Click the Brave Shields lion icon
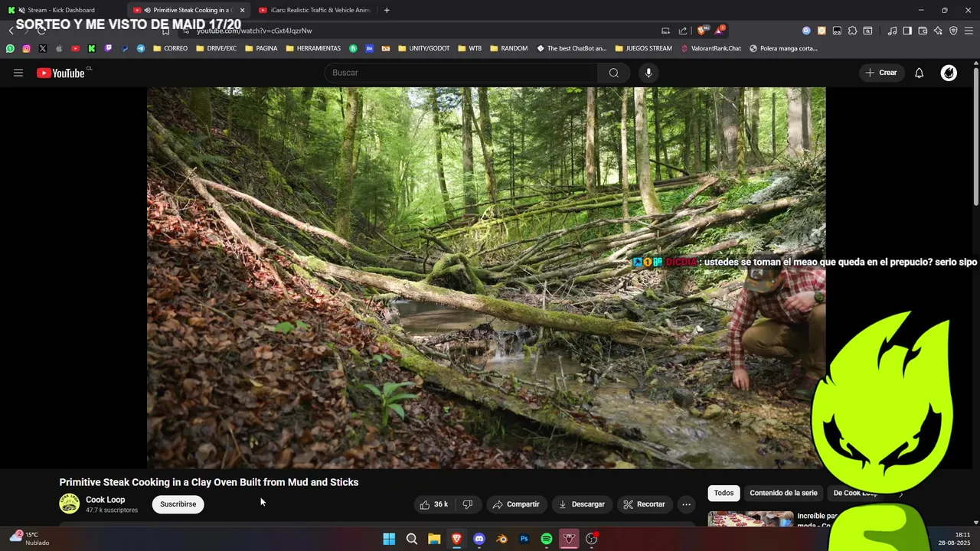Screen dimensions: 980x551 coord(701,31)
